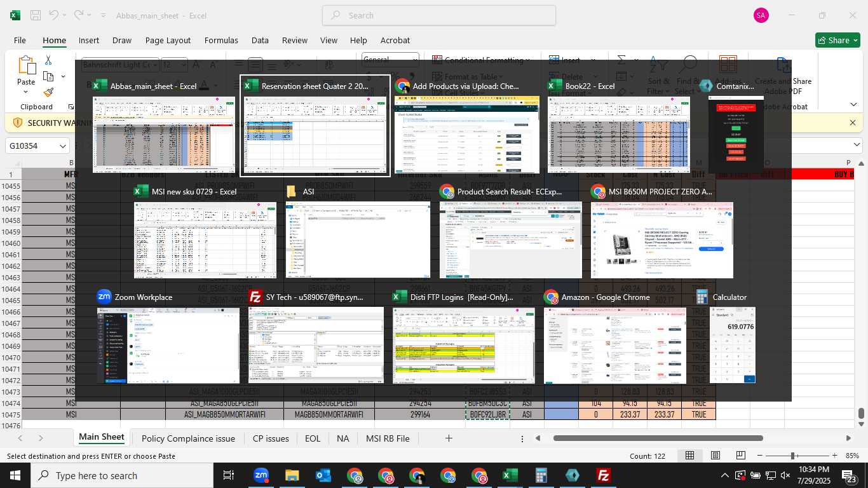Select the Format Painter brush icon
Image resolution: width=868 pixels, height=488 pixels.
click(x=48, y=93)
